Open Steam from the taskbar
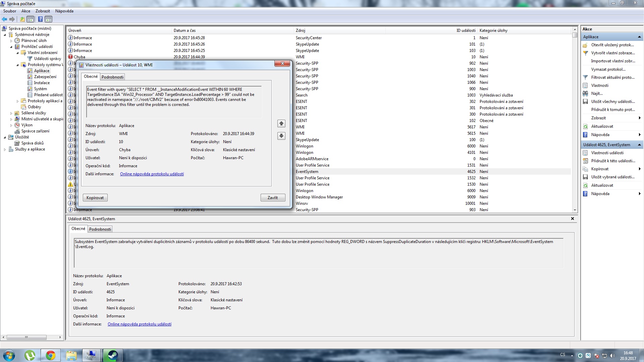 point(112,355)
